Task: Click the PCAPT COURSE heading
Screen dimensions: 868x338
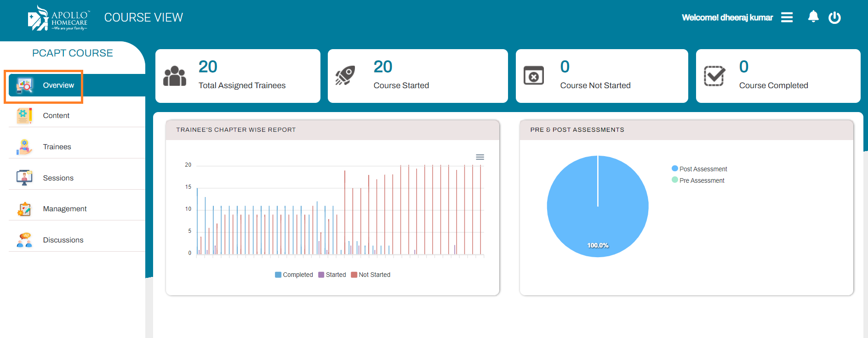Action: (x=72, y=53)
